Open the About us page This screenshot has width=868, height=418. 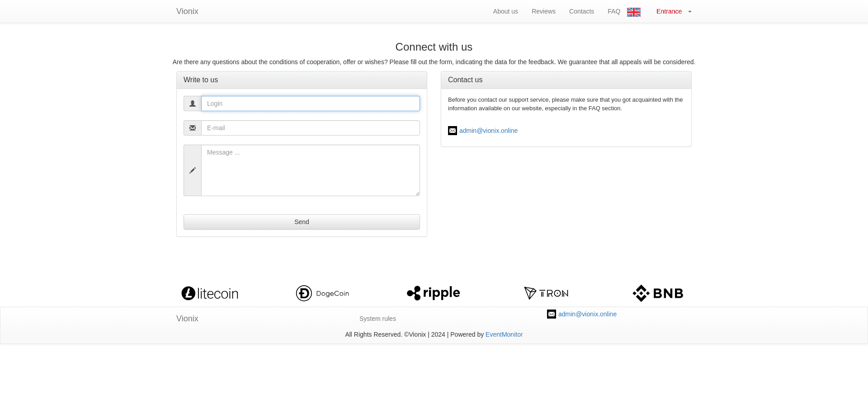pos(505,11)
